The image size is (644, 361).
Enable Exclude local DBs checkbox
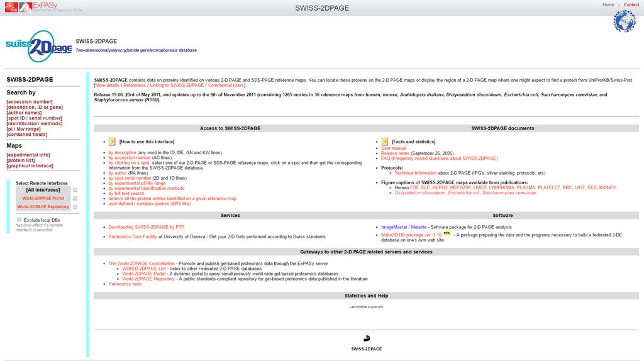pos(19,219)
